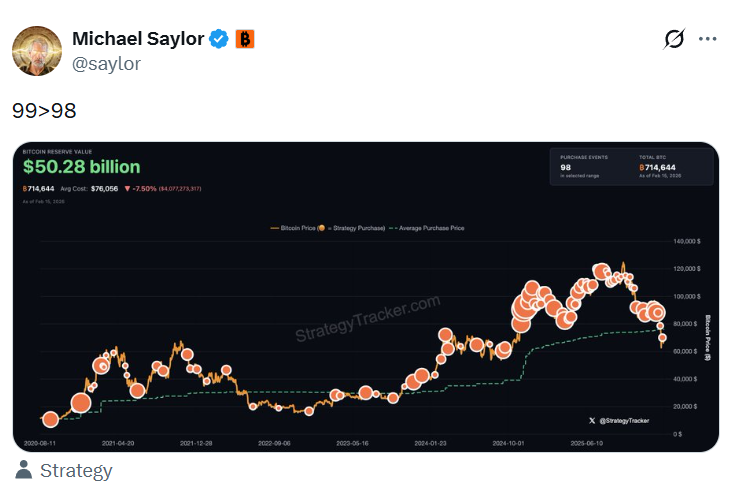Click the $50.28 billion reserve value
Screen dimensions: 736x493
(x=82, y=166)
